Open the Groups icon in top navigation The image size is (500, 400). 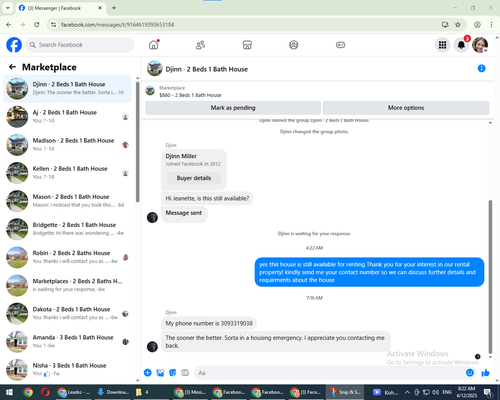point(294,45)
